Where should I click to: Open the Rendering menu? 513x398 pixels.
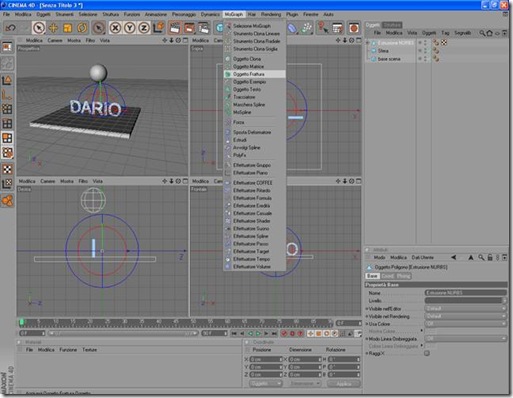click(271, 14)
